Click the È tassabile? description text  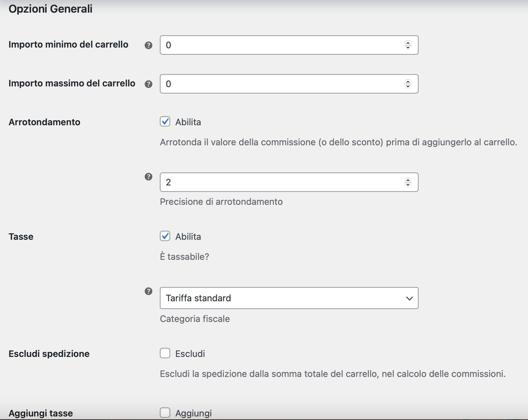(185, 257)
